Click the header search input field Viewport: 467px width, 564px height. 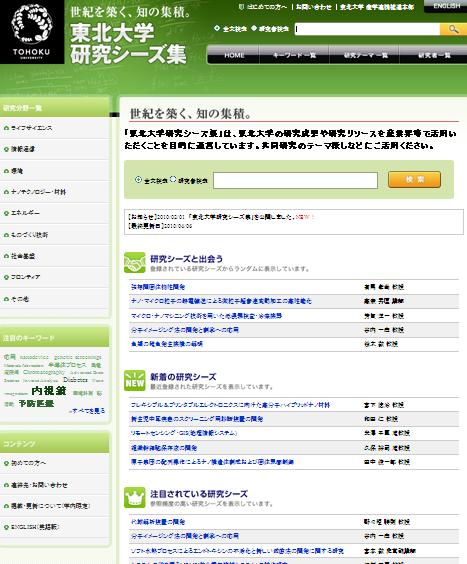[367, 29]
